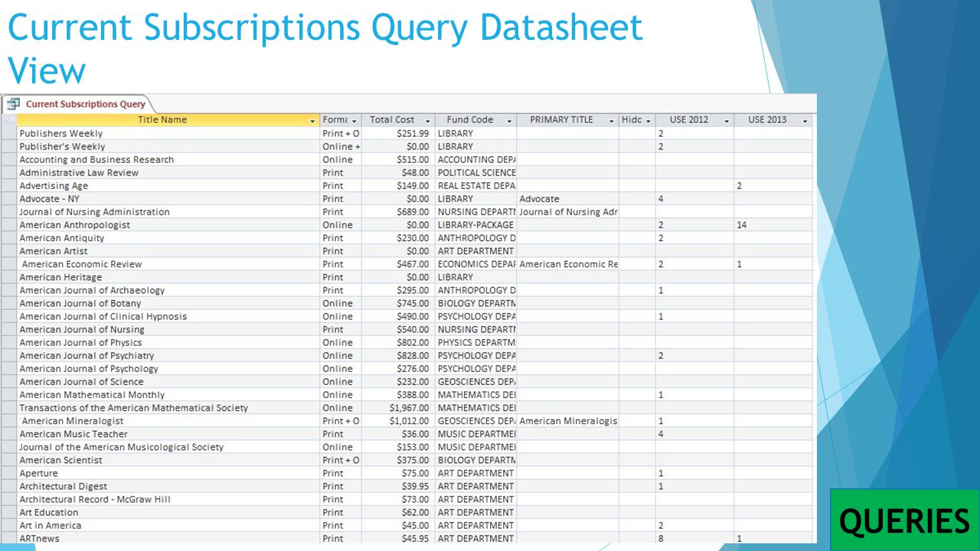The height and width of the screenshot is (551, 980).
Task: Select the Total Cost column header
Action: click(398, 120)
